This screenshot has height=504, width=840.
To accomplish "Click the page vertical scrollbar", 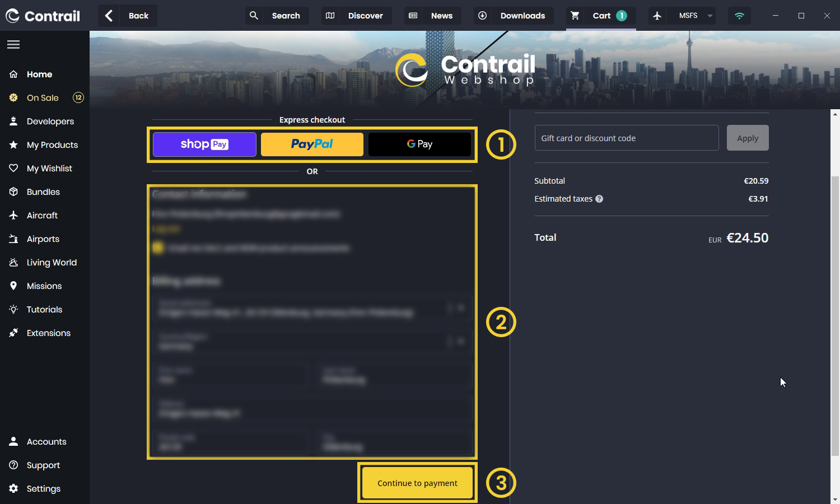I will pos(835,314).
